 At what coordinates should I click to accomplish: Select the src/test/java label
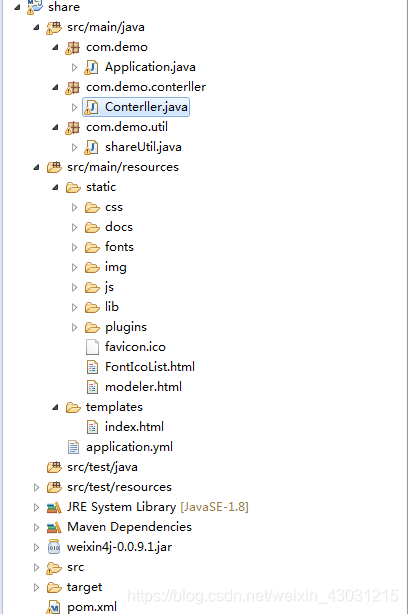102,467
